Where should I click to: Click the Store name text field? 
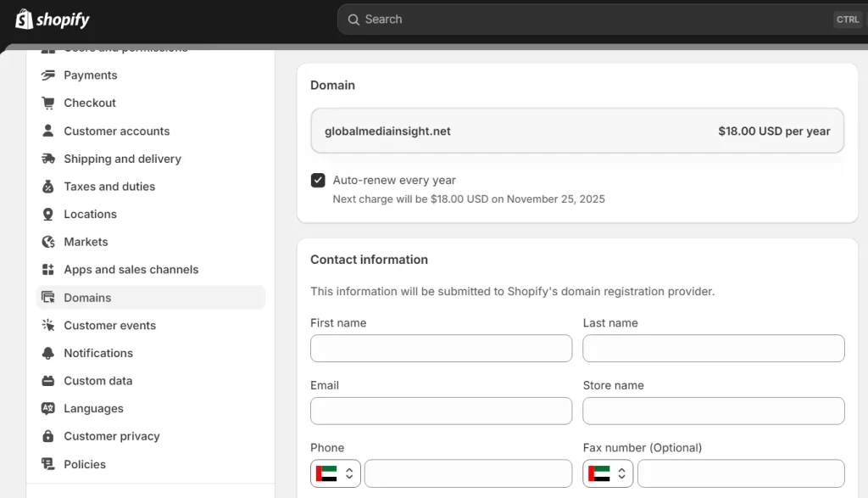tap(713, 411)
